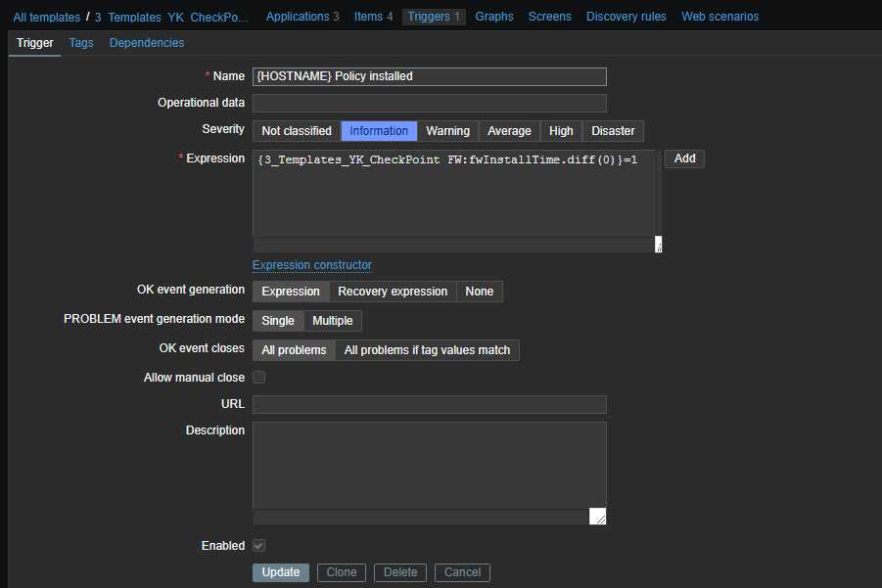
Task: Set severity to Not classified
Action: tap(297, 131)
